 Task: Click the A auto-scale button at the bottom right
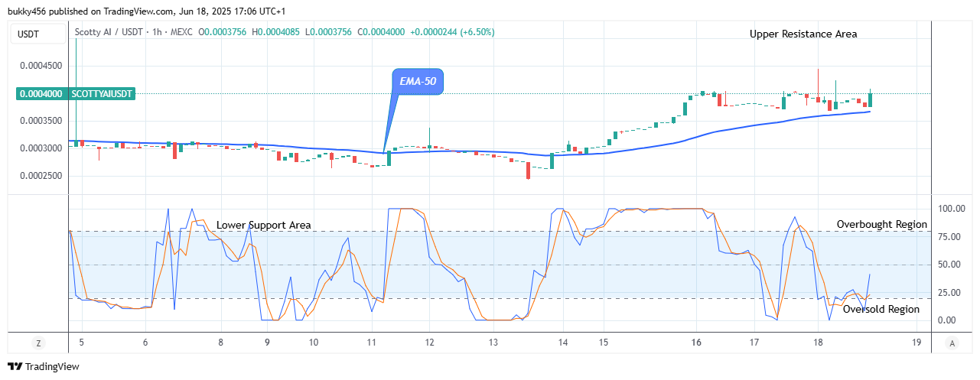951,343
